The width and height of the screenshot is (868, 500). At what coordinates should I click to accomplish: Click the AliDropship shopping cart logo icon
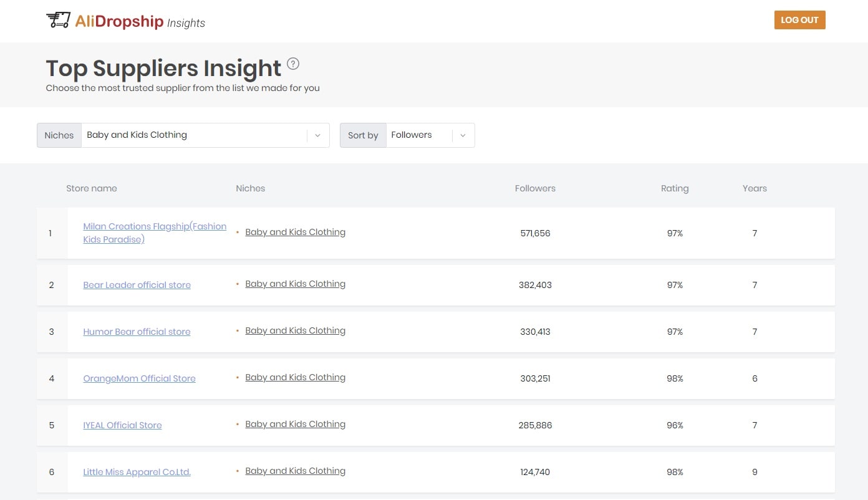click(58, 20)
